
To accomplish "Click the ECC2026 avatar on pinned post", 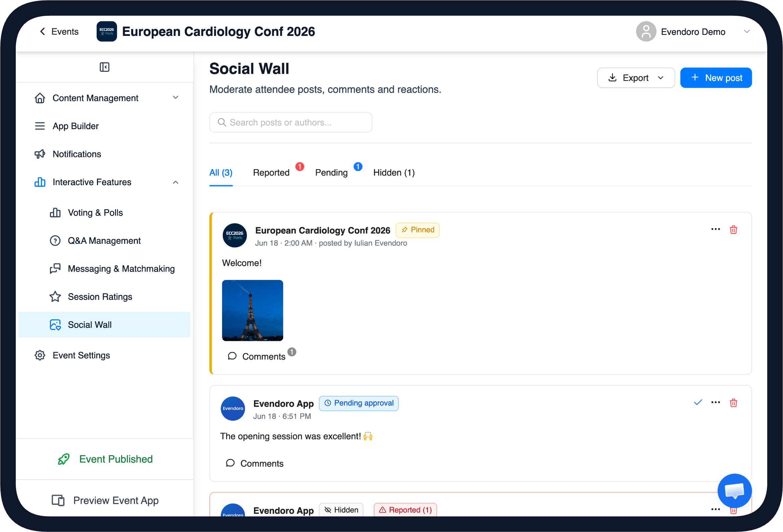I will coord(234,235).
